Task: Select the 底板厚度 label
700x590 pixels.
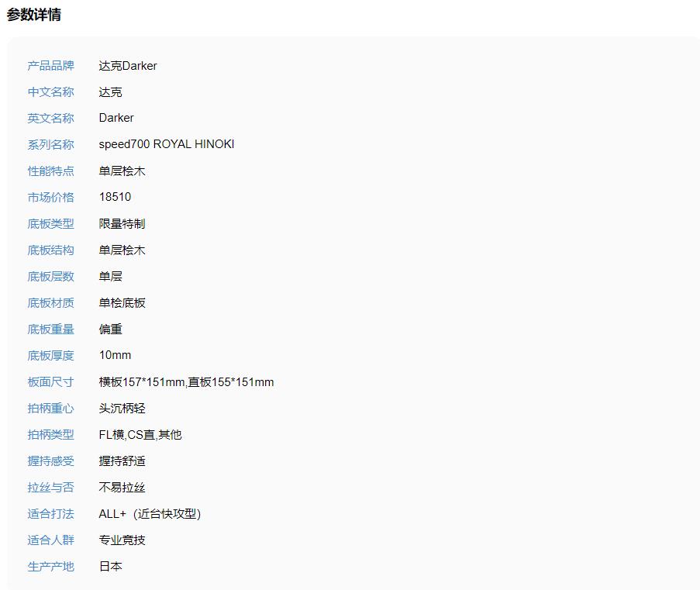Action: (x=51, y=356)
